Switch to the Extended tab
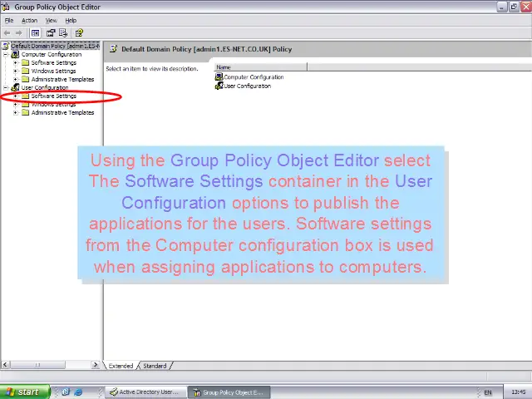 tap(121, 366)
